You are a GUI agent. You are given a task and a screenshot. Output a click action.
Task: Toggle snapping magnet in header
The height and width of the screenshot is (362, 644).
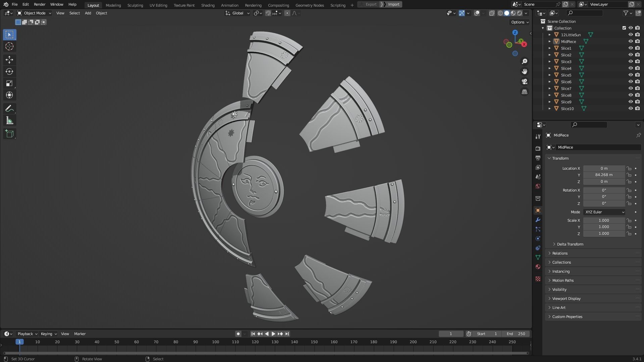[268, 13]
